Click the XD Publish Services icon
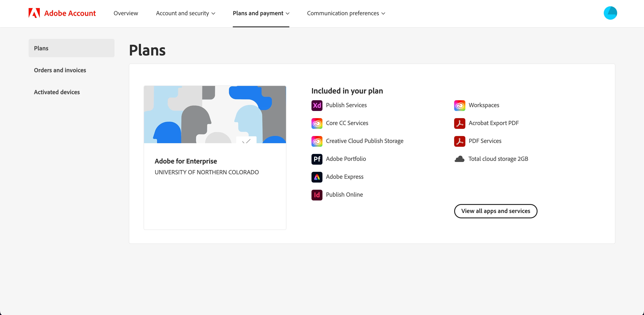 [x=317, y=105]
